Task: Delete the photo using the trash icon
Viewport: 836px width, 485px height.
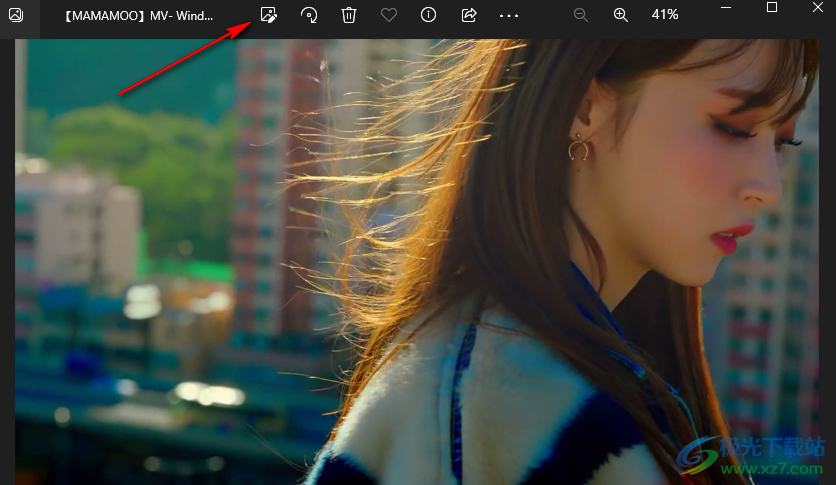Action: coord(349,15)
